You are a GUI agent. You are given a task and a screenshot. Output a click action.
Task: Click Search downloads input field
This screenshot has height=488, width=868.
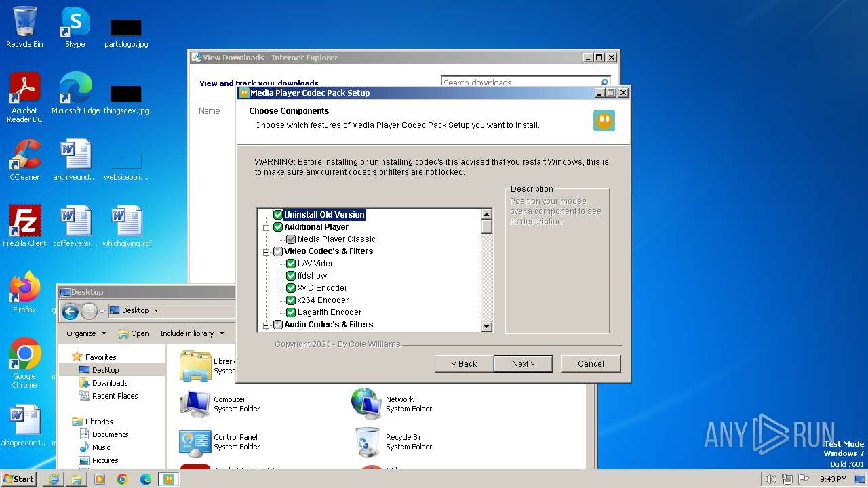519,83
